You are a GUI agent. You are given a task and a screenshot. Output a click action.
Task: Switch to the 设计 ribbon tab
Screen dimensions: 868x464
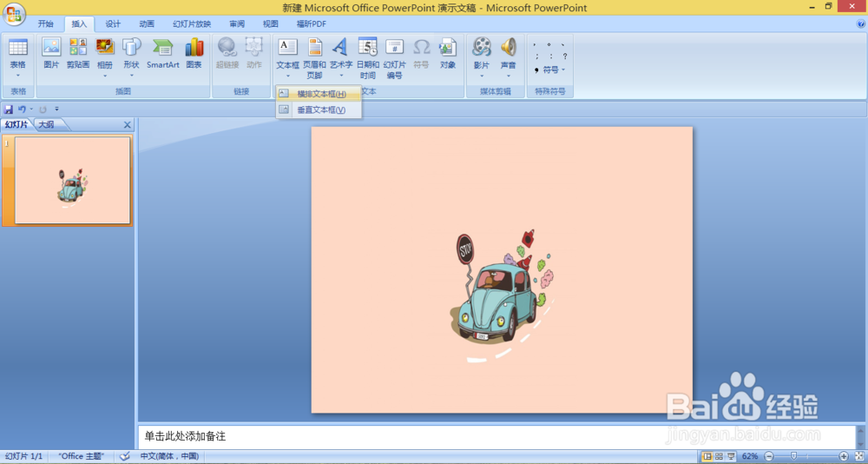click(113, 23)
